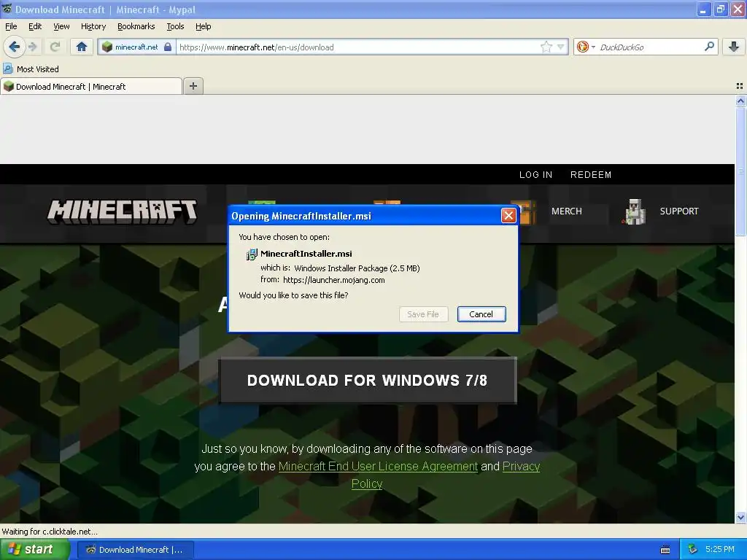
Task: Open the File menu
Action: [x=11, y=26]
